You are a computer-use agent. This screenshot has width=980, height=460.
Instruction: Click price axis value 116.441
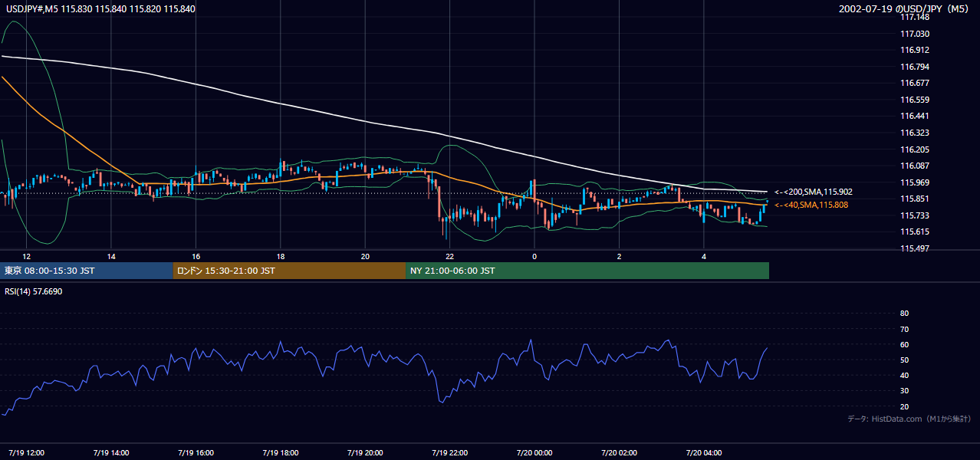[x=914, y=116]
